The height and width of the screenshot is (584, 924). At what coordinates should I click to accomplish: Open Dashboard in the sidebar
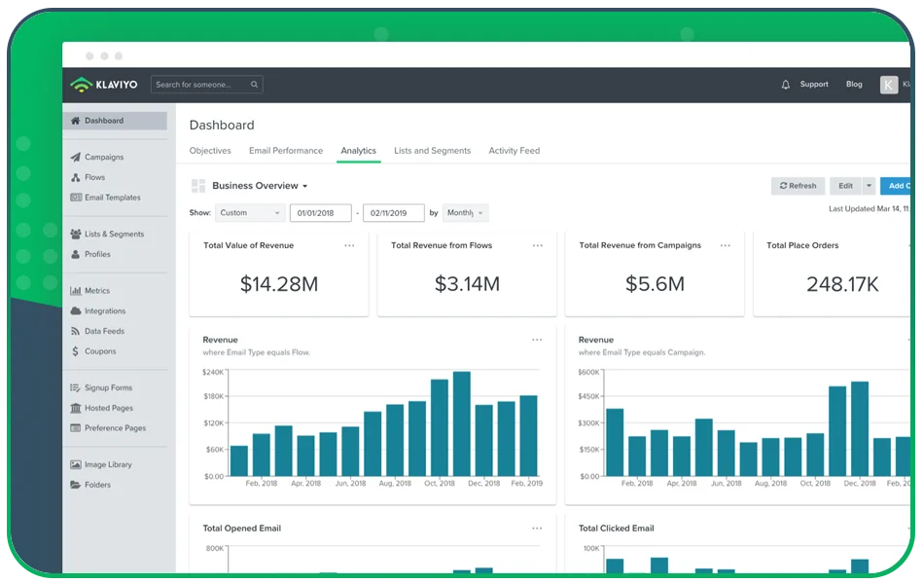[115, 121]
